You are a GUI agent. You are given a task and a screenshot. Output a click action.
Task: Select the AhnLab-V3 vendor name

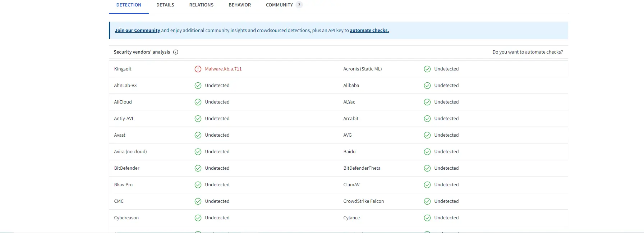pyautogui.click(x=125, y=86)
